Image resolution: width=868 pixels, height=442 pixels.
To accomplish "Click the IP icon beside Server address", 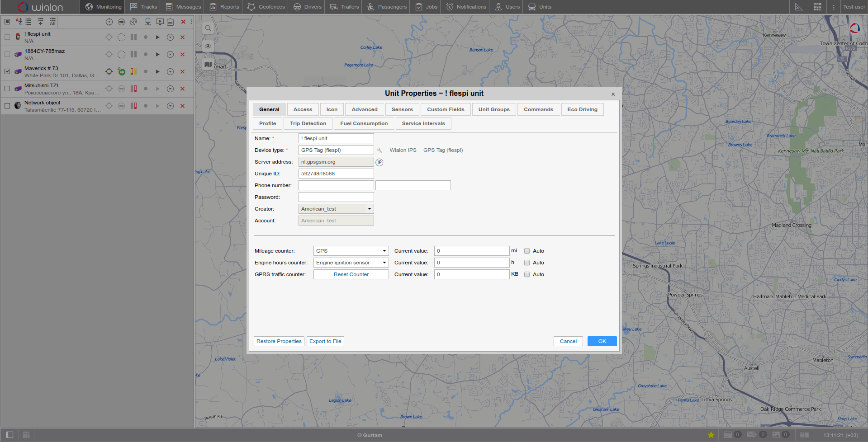I will pos(379,162).
